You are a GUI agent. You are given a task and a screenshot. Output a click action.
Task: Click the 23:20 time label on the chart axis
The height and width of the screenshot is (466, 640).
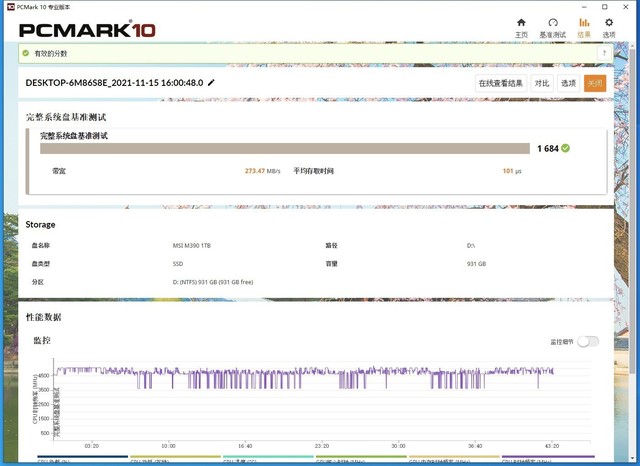322,446
